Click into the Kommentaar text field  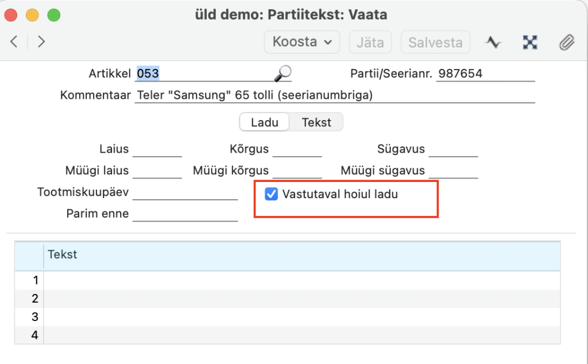[x=334, y=95]
